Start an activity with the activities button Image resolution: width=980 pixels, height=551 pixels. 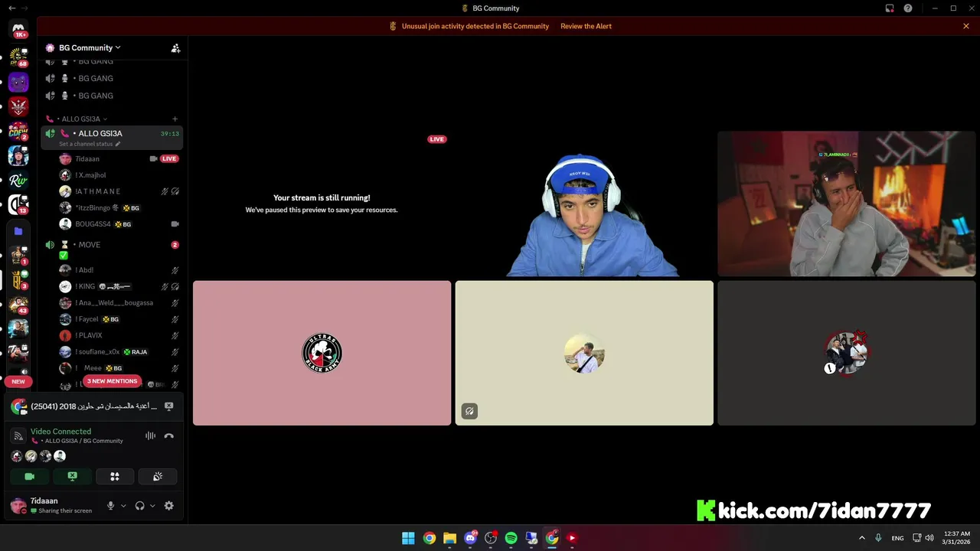[x=115, y=476]
